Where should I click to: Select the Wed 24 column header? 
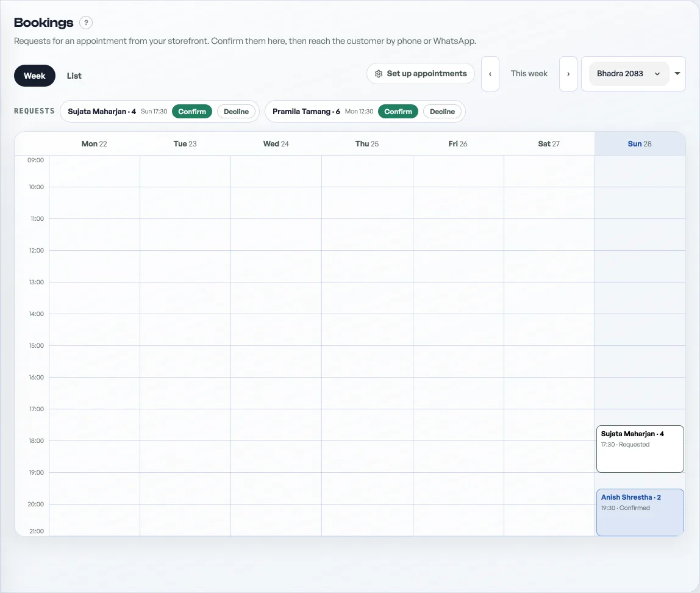276,144
